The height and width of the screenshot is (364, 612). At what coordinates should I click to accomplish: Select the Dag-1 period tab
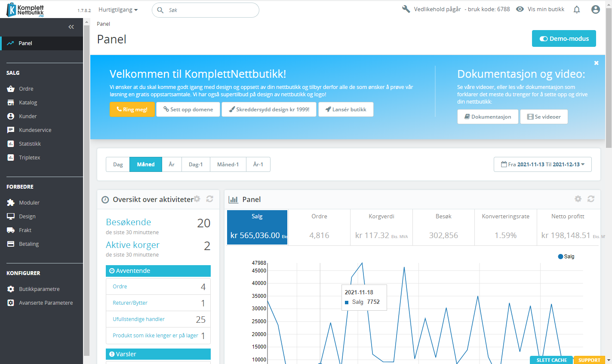(196, 165)
